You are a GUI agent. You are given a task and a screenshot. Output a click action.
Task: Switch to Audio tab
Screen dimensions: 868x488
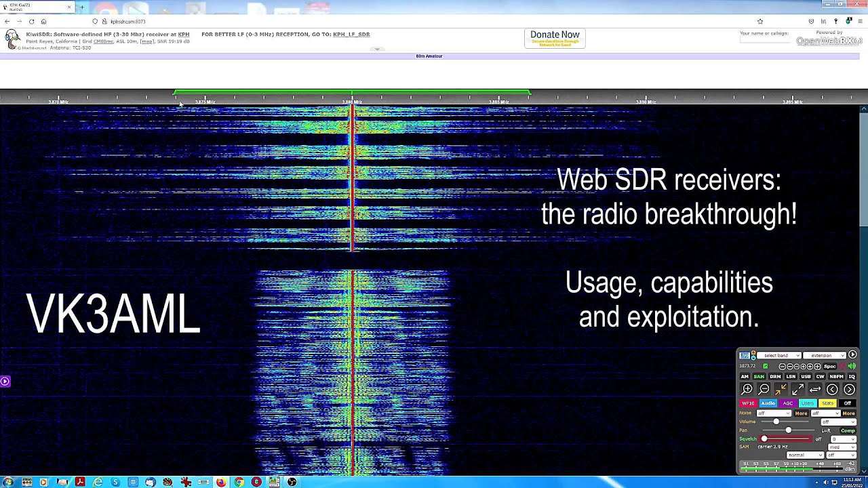click(768, 403)
